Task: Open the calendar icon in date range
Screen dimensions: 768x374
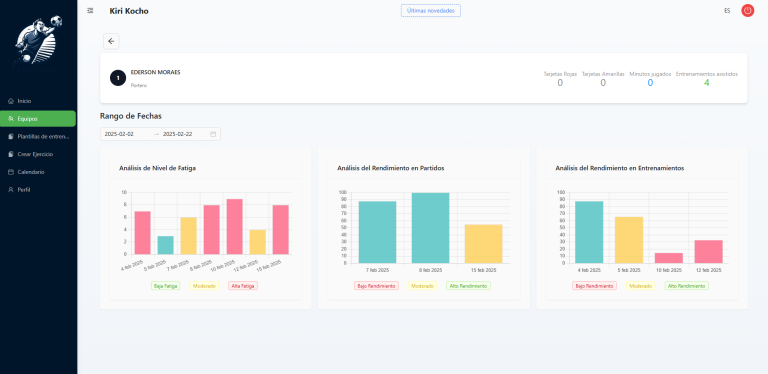Action: point(213,134)
